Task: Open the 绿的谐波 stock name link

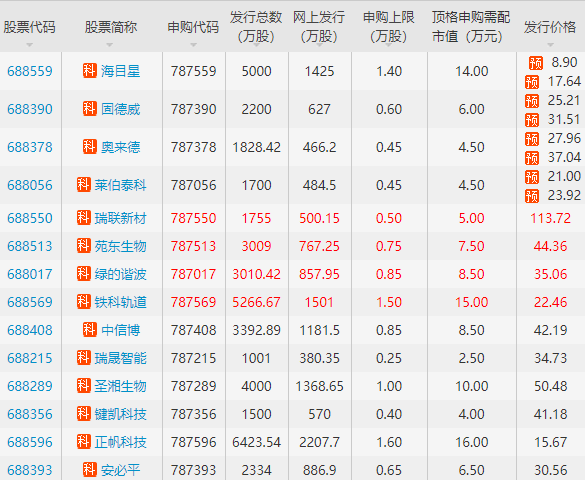Action: click(121, 274)
